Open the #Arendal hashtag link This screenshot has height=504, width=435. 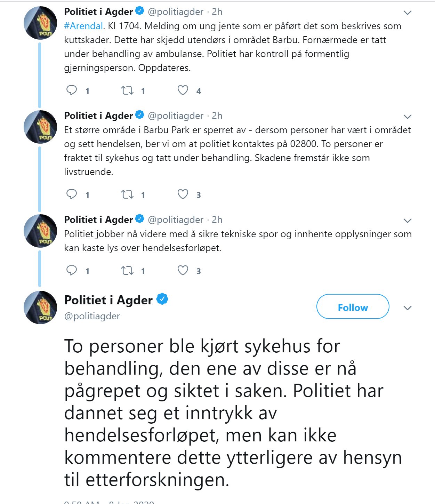[83, 26]
